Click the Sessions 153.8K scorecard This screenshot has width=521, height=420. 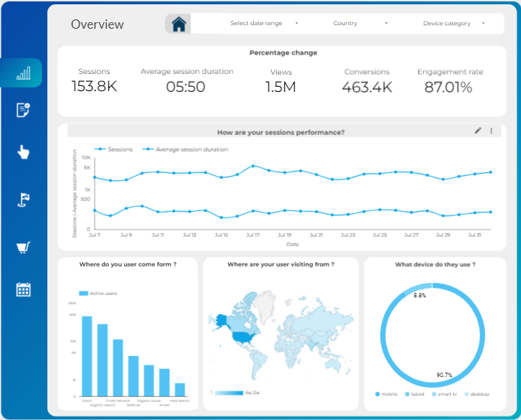click(x=94, y=81)
